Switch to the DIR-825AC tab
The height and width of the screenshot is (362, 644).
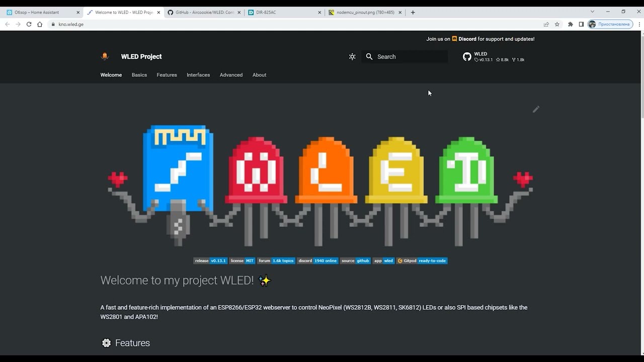point(285,12)
